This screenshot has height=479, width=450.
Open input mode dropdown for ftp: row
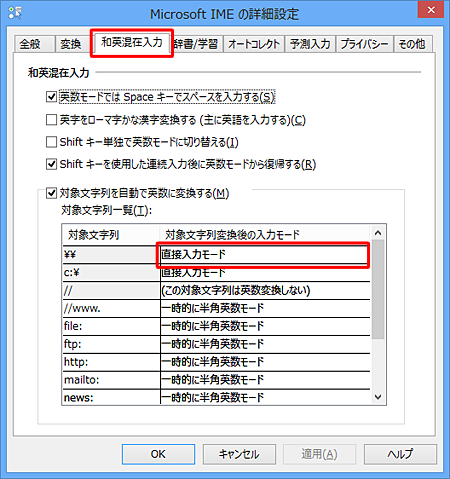[x=265, y=345]
